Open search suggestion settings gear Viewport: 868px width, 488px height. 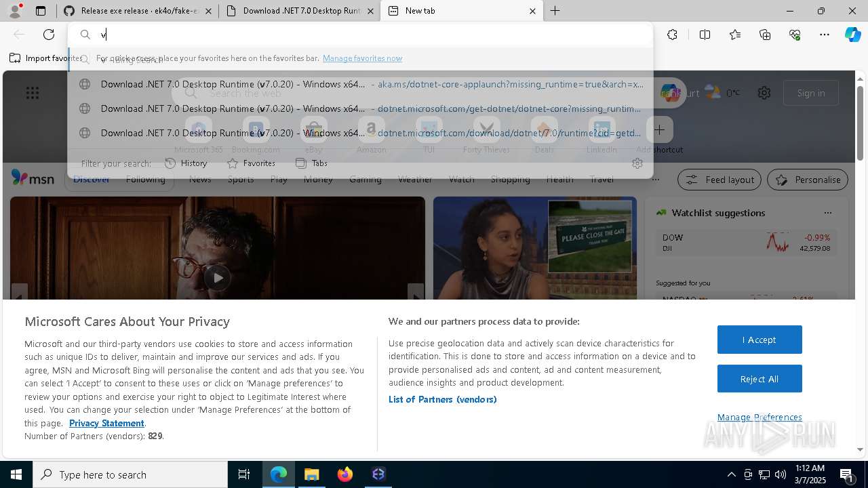pyautogui.click(x=637, y=163)
